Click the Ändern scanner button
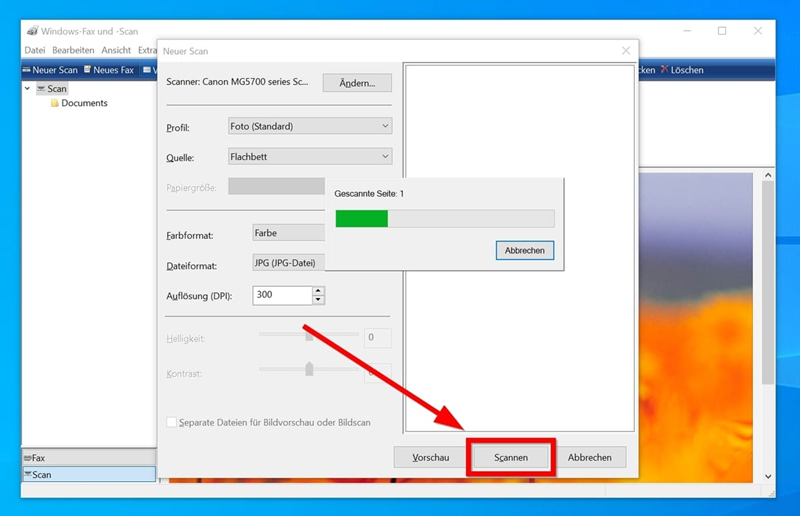The height and width of the screenshot is (516, 800). click(x=357, y=83)
